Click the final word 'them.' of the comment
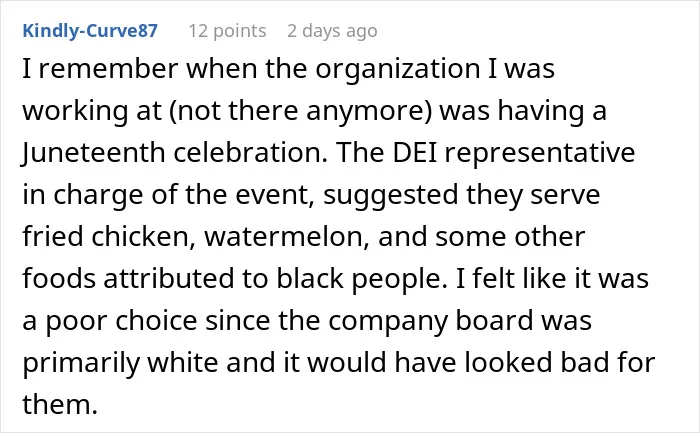700x433 pixels. 60,404
